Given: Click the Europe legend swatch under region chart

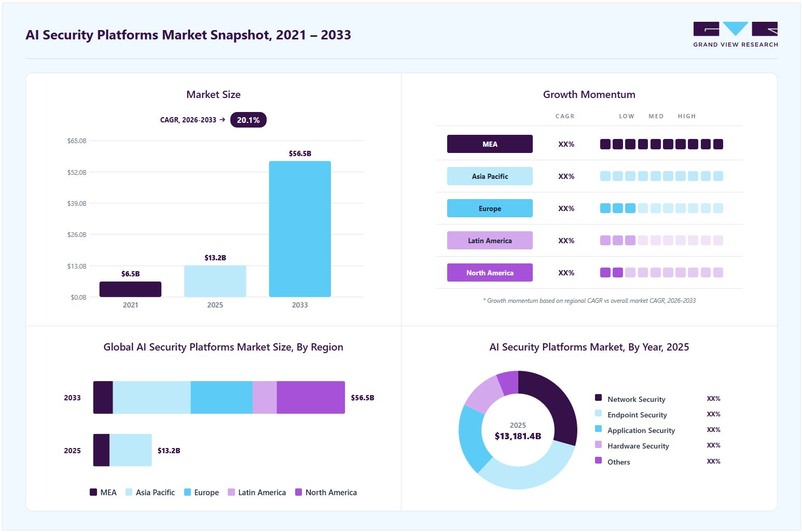Looking at the screenshot, I should [187, 492].
